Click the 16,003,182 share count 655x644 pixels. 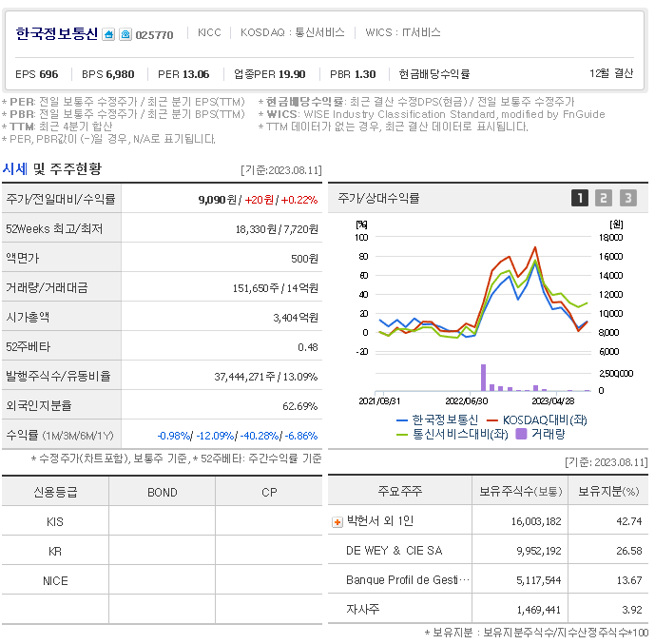536,521
